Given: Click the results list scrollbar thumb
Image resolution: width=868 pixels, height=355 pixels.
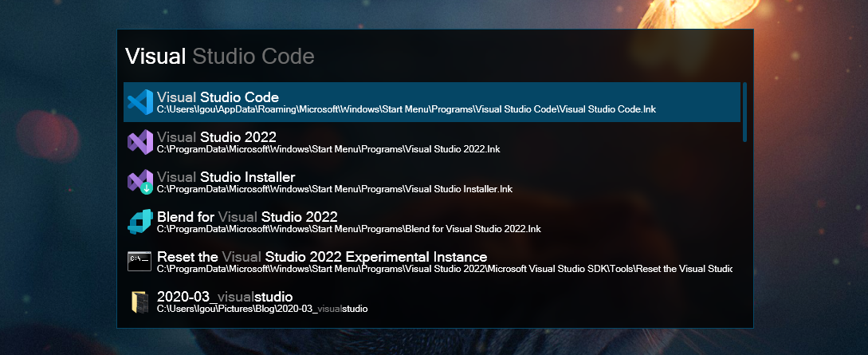Looking at the screenshot, I should point(744,112).
